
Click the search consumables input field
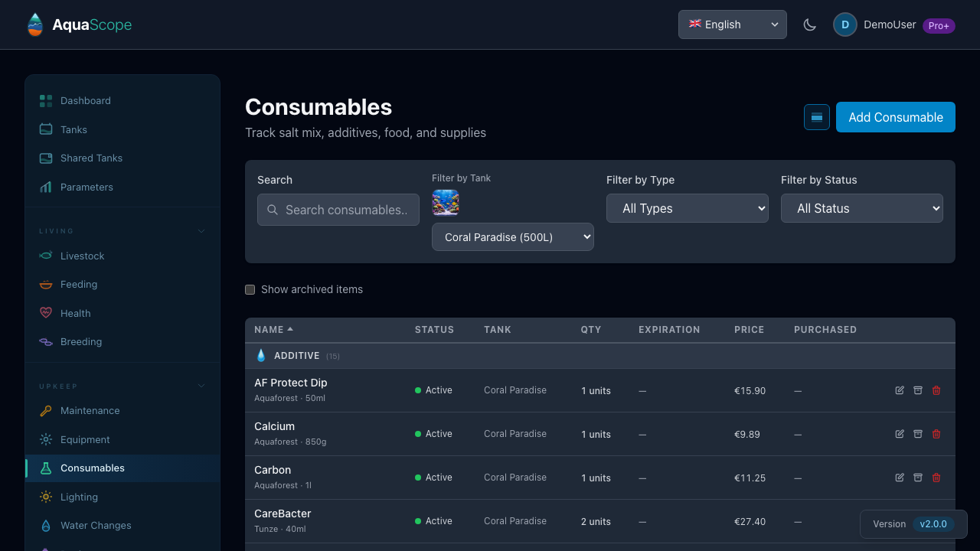[338, 209]
